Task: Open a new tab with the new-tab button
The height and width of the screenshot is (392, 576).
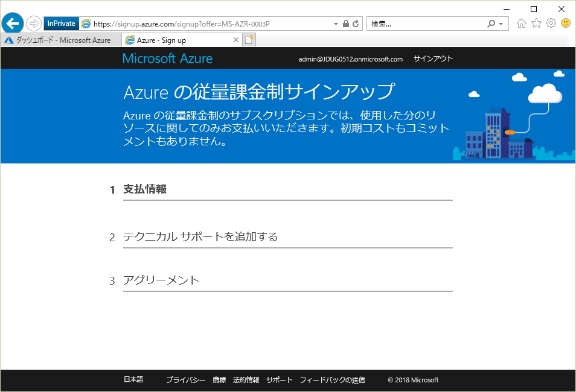Action: pyautogui.click(x=249, y=40)
